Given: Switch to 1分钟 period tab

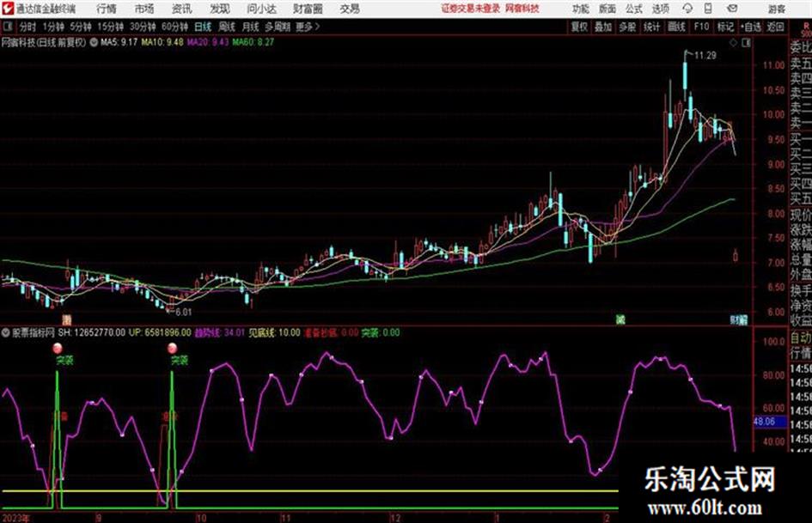Looking at the screenshot, I should coord(53,27).
